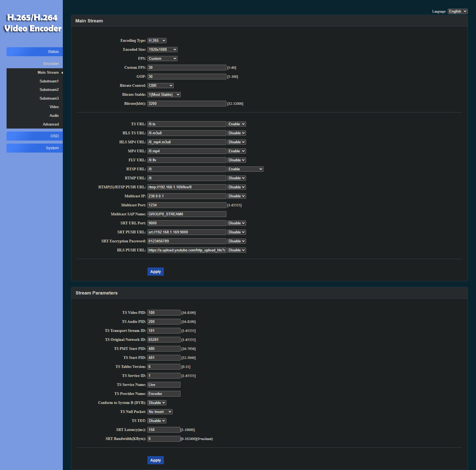Expand the Bitrate Stable dropdown
This screenshot has width=476, height=470.
(x=164, y=94)
